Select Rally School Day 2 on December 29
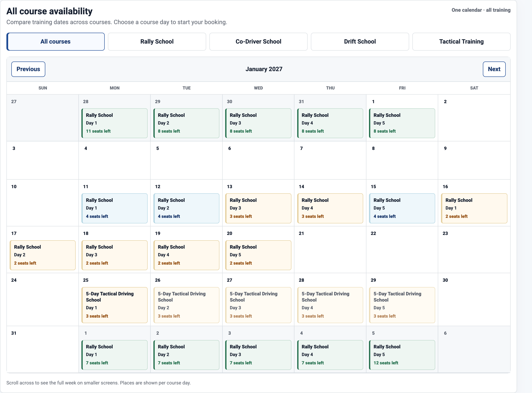The width and height of the screenshot is (532, 393). click(187, 123)
